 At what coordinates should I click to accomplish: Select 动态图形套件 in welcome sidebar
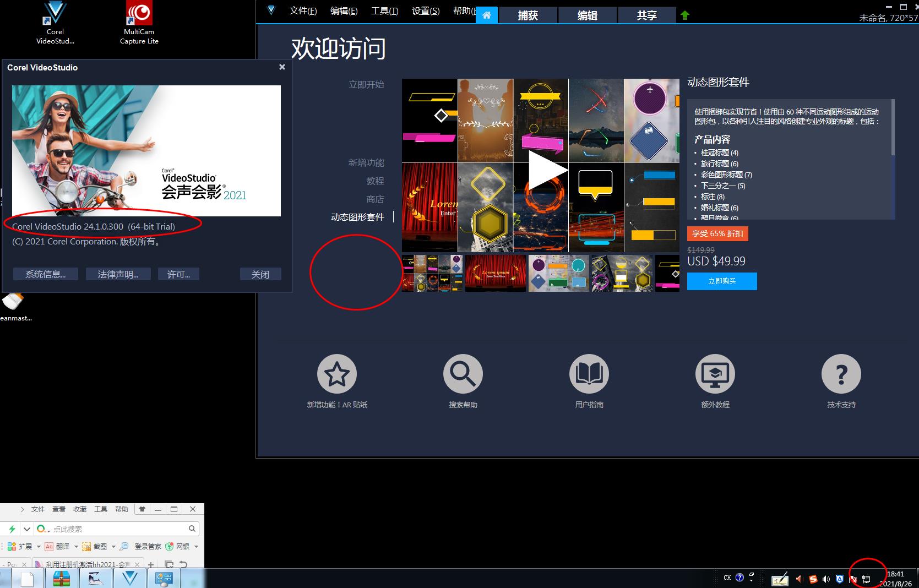[357, 217]
